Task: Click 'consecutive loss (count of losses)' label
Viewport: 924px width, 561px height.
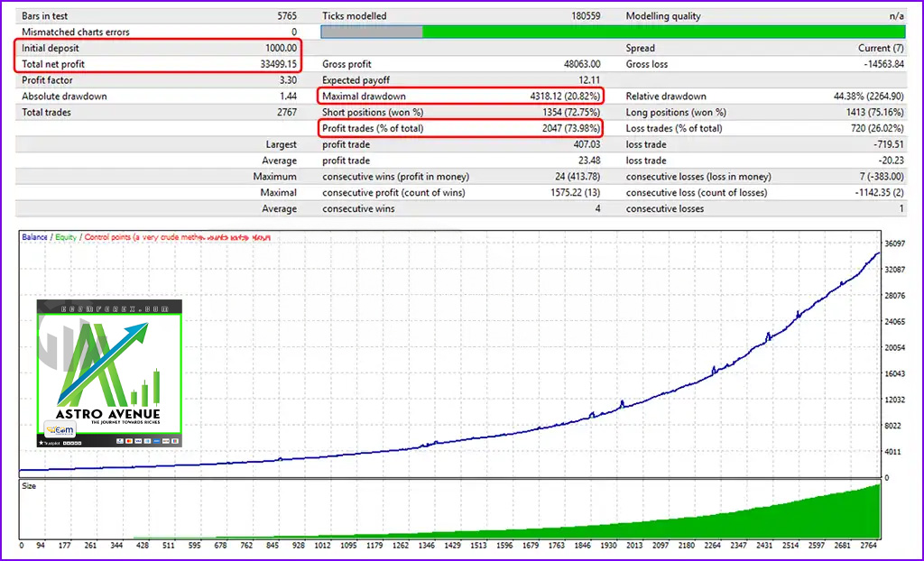Action: tap(697, 192)
